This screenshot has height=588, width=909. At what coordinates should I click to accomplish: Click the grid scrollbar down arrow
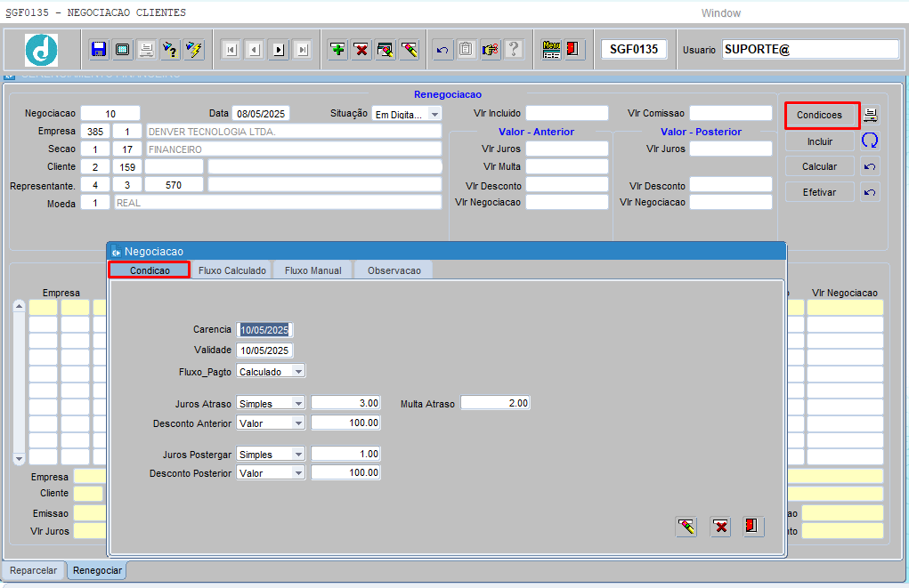click(x=19, y=458)
